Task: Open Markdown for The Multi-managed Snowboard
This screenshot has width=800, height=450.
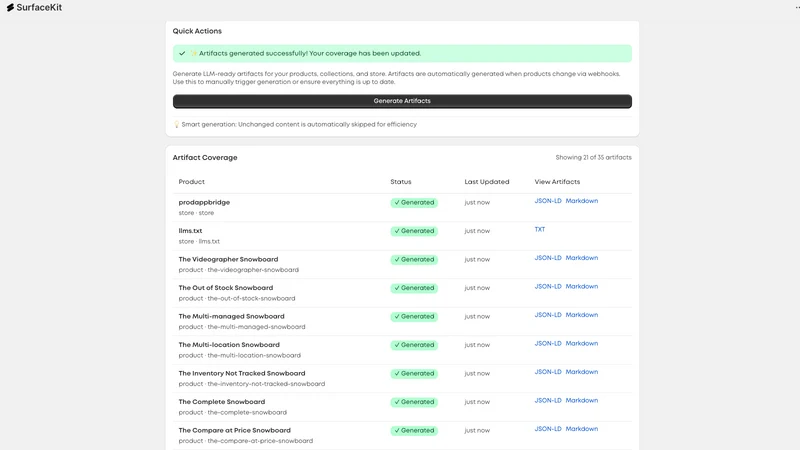Action: (x=582, y=315)
